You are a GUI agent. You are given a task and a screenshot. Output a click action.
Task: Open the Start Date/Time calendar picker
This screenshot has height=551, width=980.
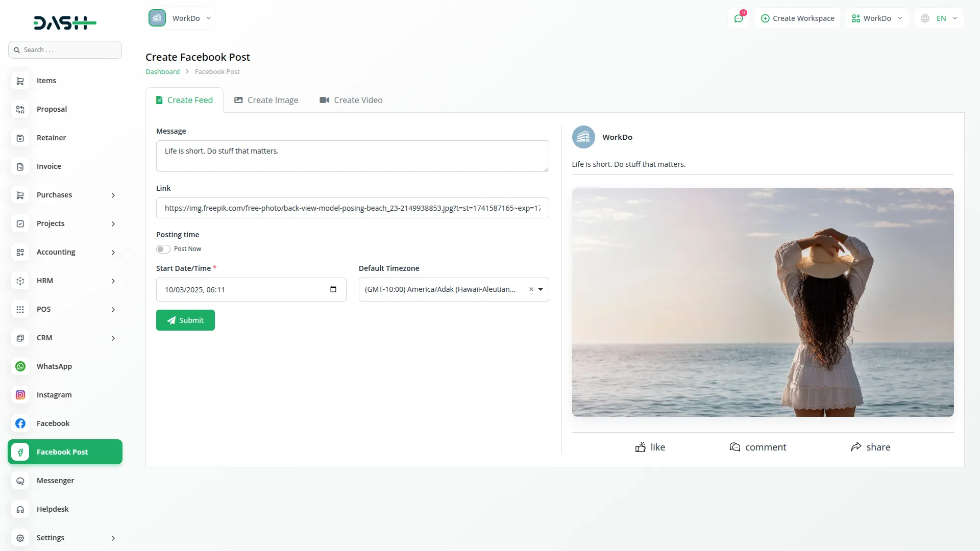(x=333, y=289)
